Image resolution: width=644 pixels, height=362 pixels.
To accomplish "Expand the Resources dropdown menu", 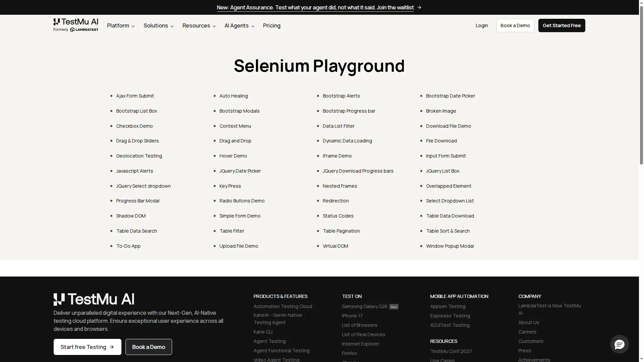I will point(199,25).
